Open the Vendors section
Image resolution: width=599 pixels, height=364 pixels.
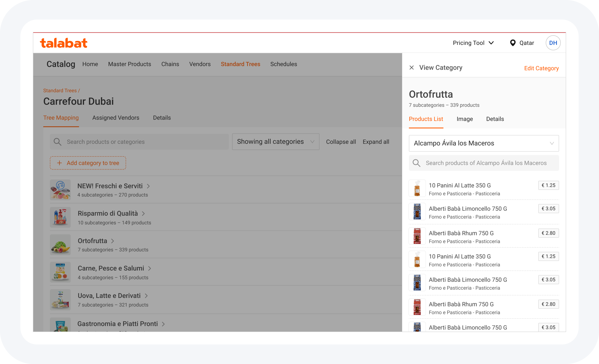(200, 64)
